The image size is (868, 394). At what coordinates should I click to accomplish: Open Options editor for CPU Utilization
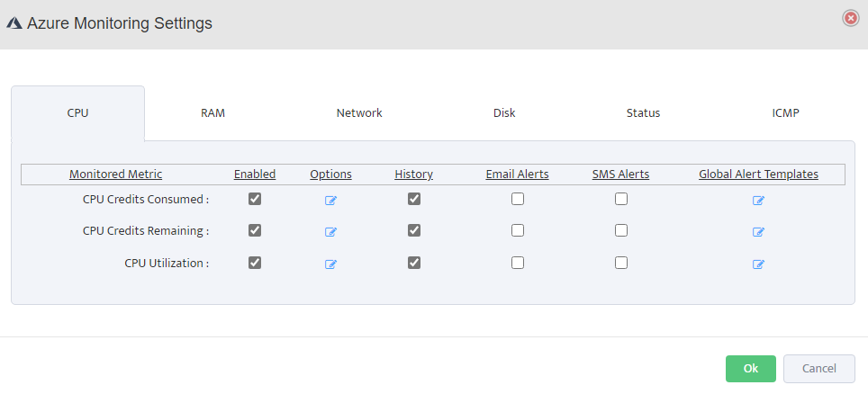(330, 264)
